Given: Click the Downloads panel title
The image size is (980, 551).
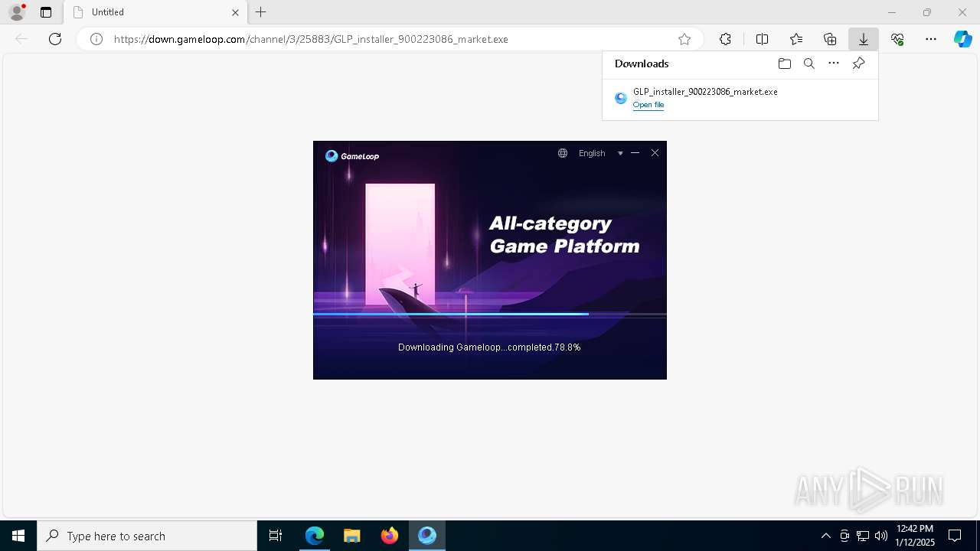Looking at the screenshot, I should pyautogui.click(x=642, y=64).
